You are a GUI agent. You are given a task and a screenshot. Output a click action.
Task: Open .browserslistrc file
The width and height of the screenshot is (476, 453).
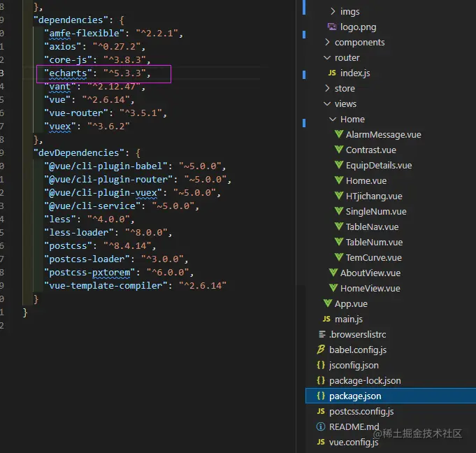pos(358,334)
